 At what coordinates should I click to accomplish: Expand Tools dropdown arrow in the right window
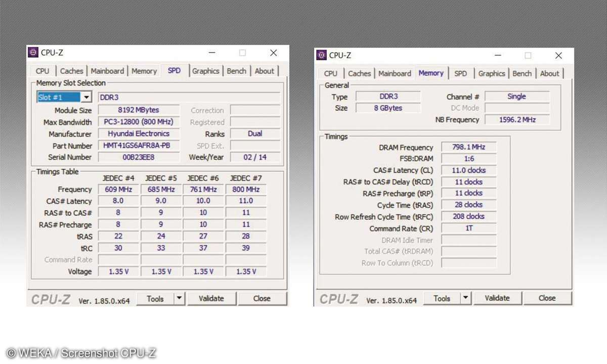coord(466,298)
